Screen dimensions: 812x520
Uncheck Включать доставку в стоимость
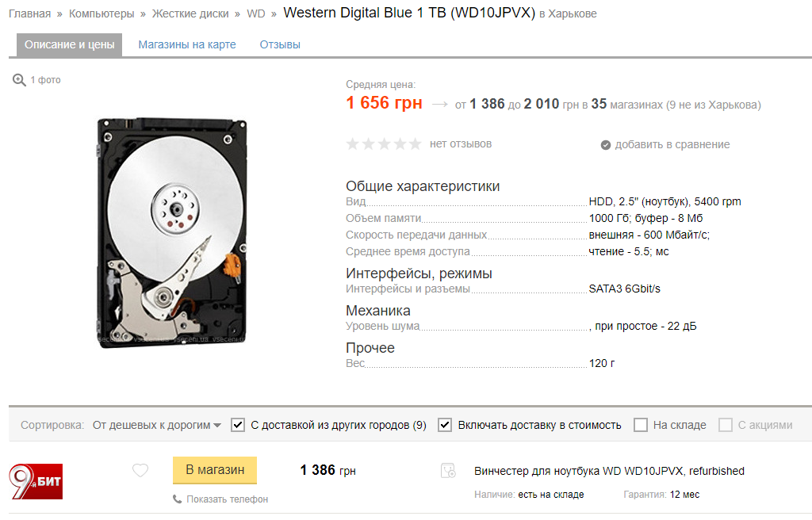point(445,425)
